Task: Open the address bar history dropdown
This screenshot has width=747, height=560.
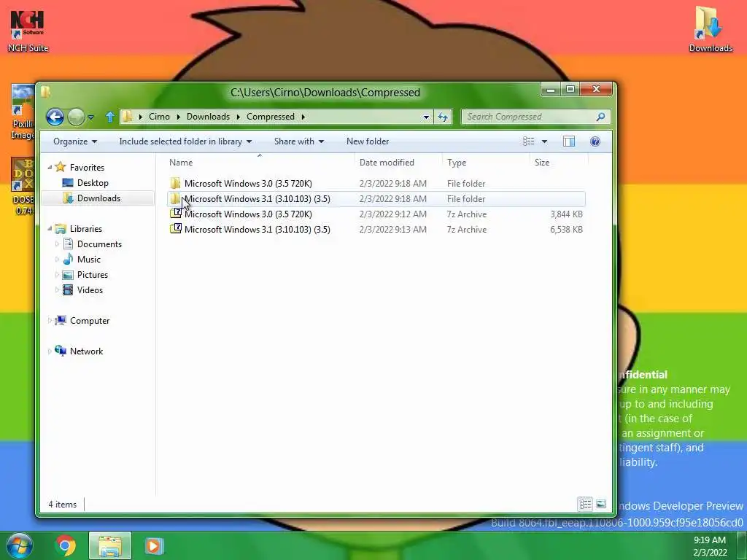Action: click(x=426, y=117)
